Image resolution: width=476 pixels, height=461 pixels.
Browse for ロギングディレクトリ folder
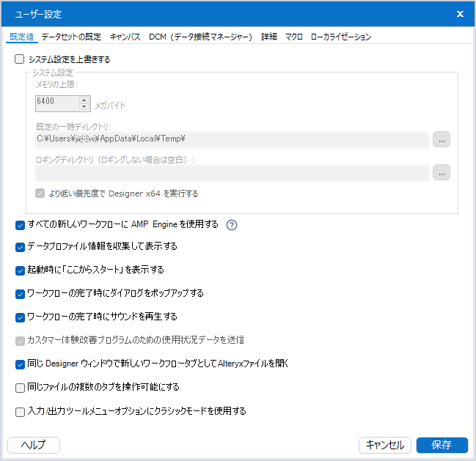coord(441,172)
